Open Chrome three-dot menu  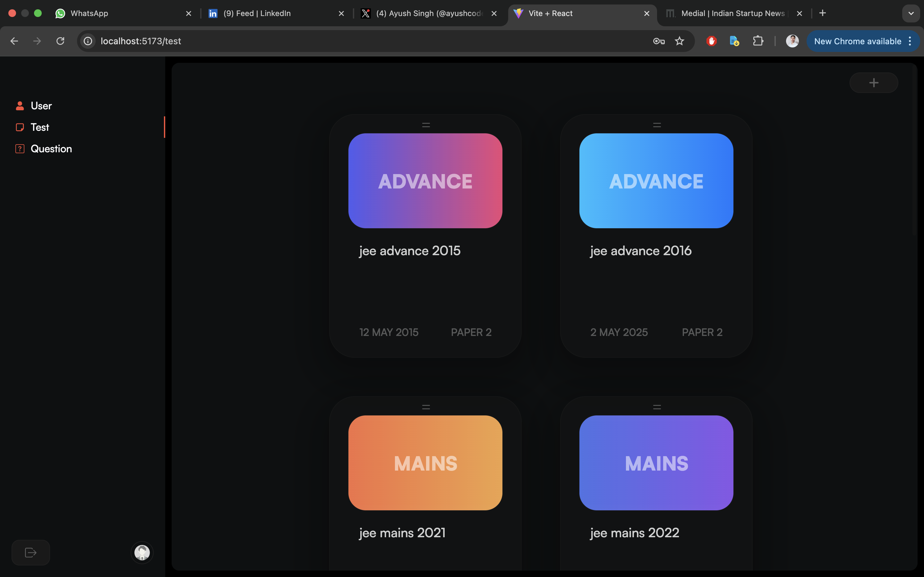click(910, 41)
